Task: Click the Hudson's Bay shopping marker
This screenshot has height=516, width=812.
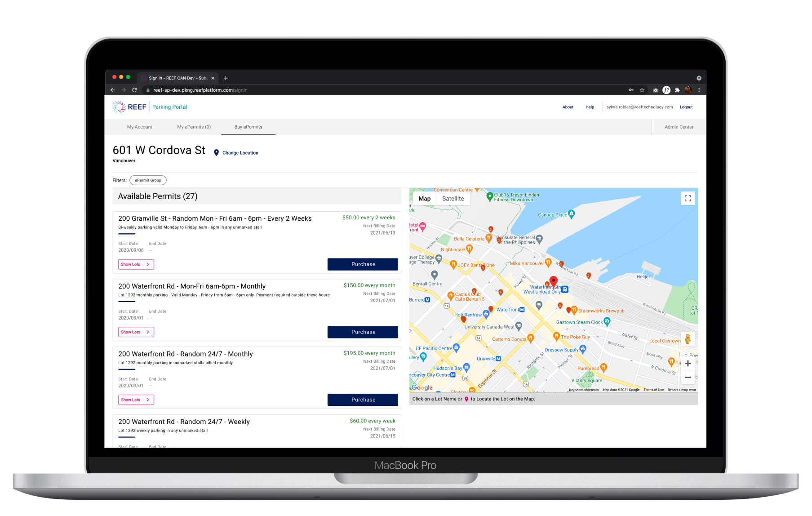Action: [466, 367]
